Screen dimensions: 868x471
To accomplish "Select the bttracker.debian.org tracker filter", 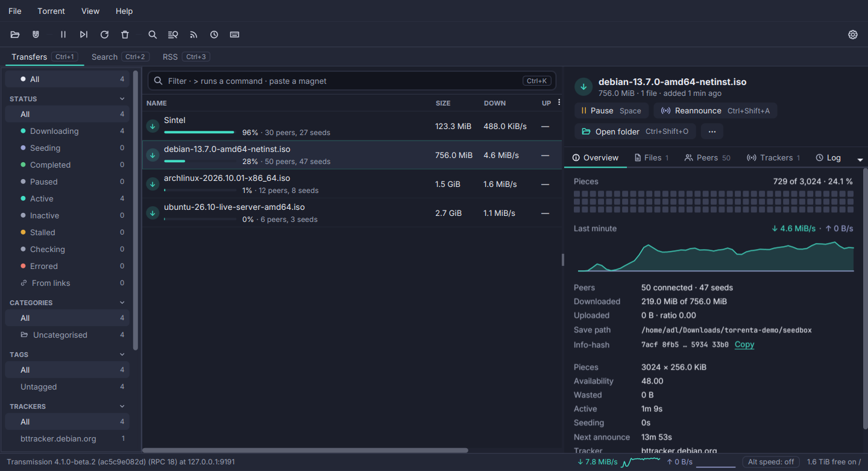I will [67, 438].
